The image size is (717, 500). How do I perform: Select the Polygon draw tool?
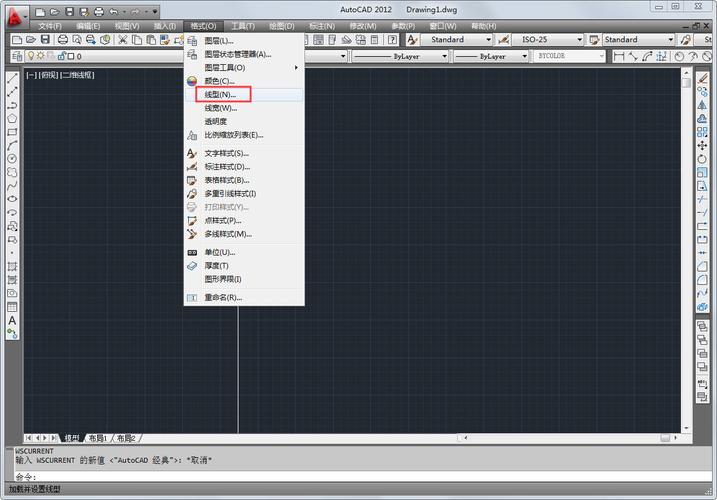12,118
